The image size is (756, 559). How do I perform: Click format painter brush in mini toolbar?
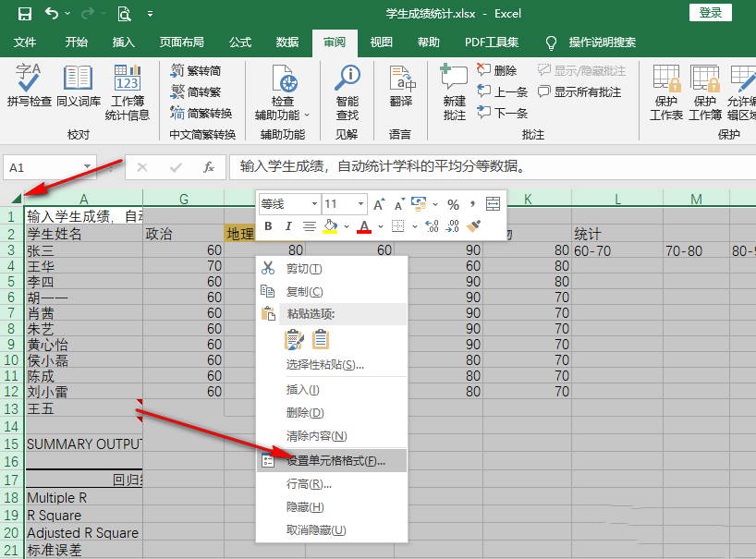(x=473, y=226)
